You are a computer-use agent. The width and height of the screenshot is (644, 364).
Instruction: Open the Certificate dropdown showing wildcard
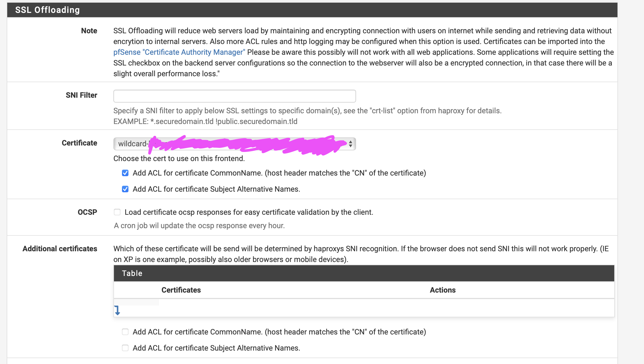[234, 144]
